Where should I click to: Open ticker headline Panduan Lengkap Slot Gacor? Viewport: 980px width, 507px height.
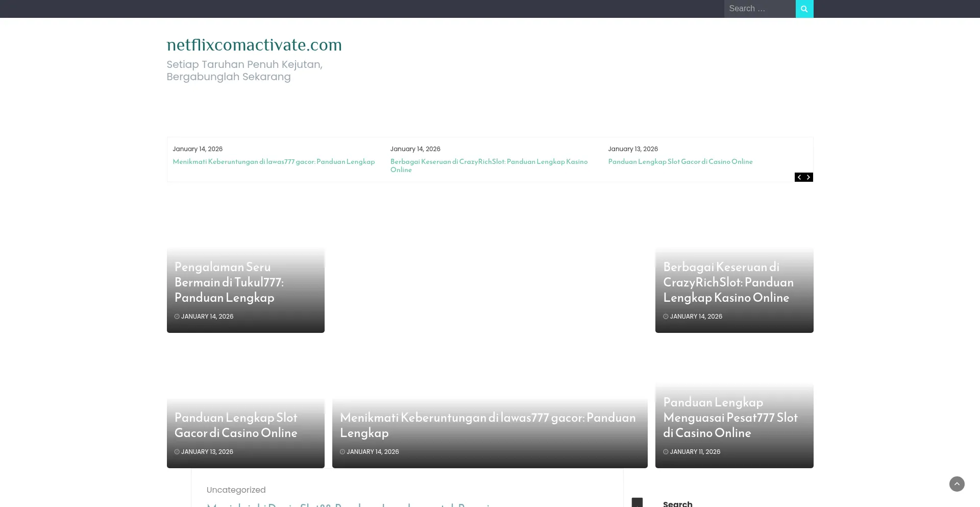click(680, 162)
